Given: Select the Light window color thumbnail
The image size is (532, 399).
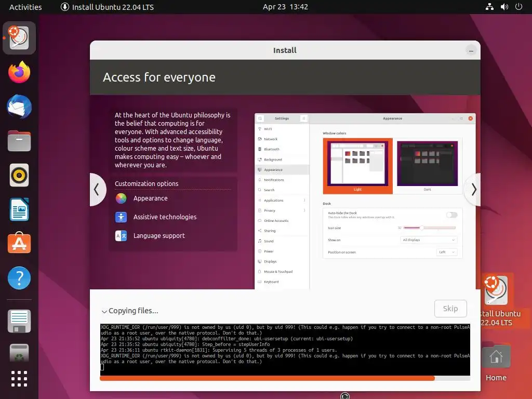Looking at the screenshot, I should [x=357, y=166].
